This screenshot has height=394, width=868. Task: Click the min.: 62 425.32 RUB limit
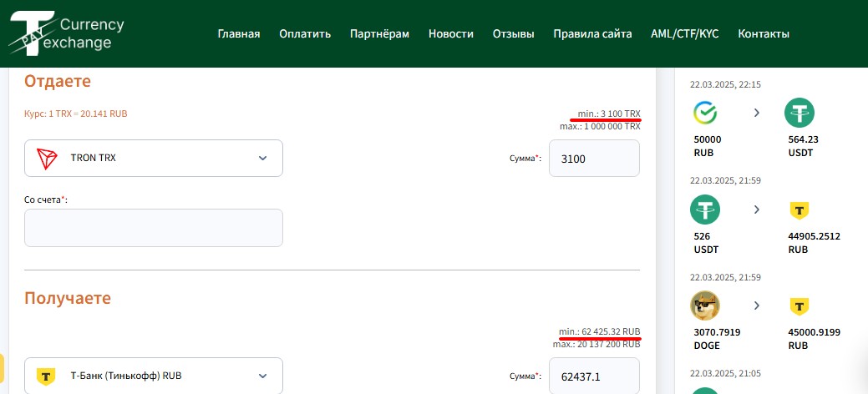pyautogui.click(x=600, y=331)
